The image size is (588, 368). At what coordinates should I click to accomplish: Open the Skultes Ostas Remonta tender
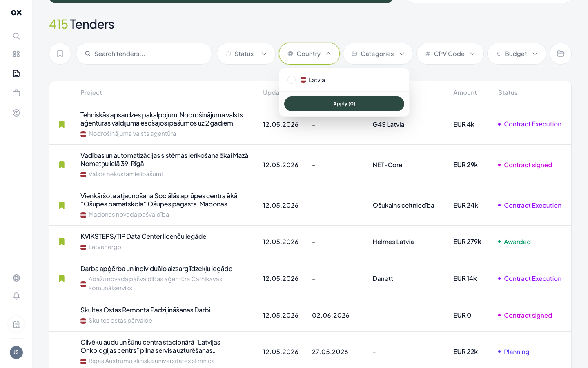coord(145,310)
